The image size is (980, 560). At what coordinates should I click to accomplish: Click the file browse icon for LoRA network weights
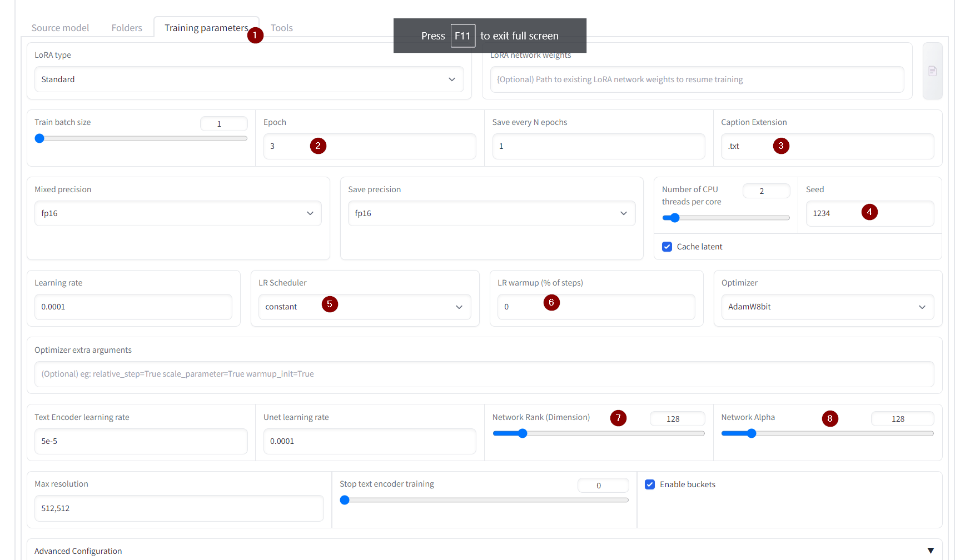(x=932, y=71)
